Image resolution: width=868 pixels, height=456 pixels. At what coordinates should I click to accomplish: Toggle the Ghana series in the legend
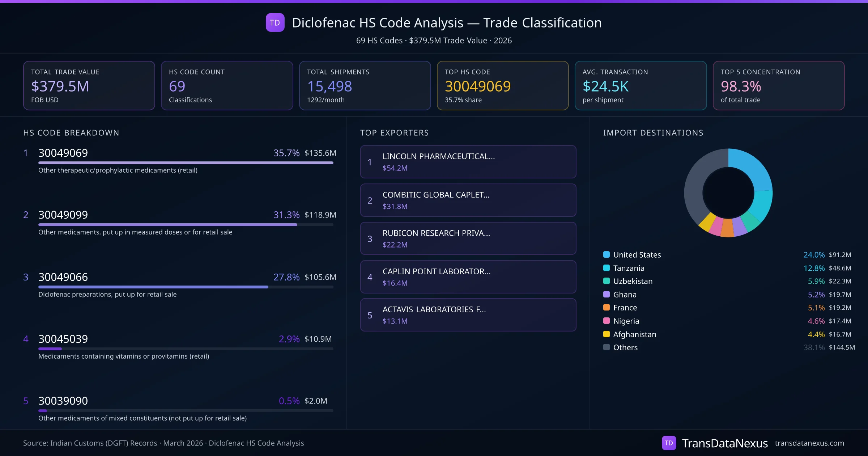click(606, 294)
